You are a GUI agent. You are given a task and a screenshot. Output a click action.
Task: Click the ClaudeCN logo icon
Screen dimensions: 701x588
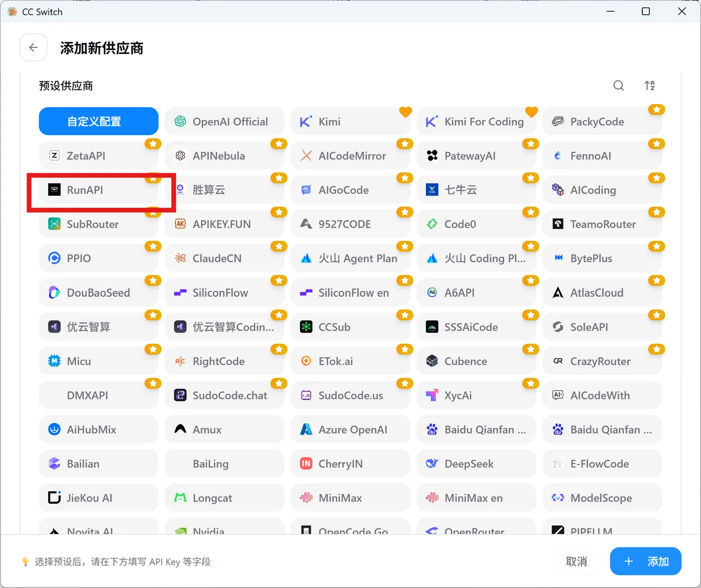pyautogui.click(x=180, y=258)
